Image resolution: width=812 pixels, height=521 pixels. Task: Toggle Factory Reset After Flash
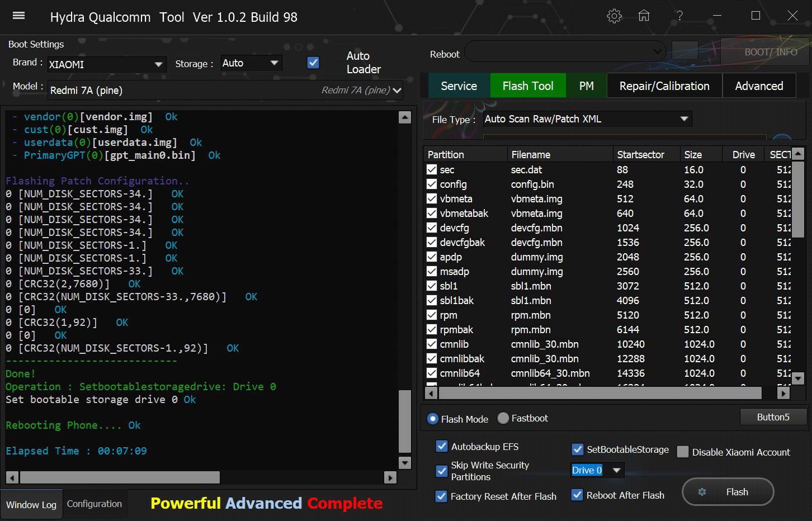coord(441,496)
